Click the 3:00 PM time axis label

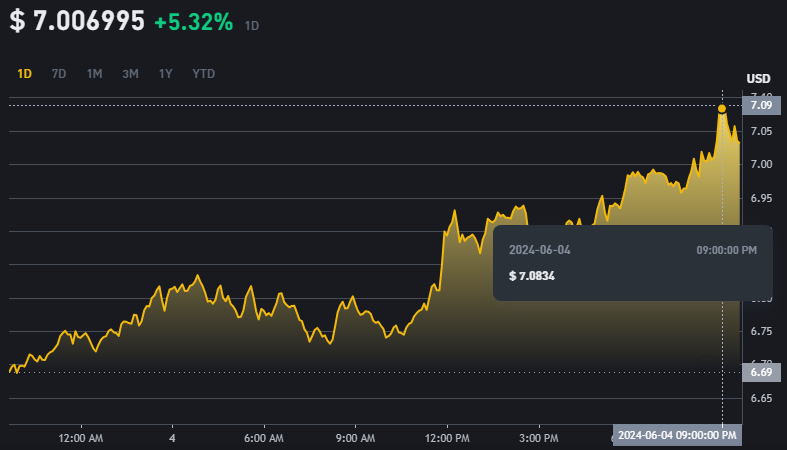coord(538,438)
